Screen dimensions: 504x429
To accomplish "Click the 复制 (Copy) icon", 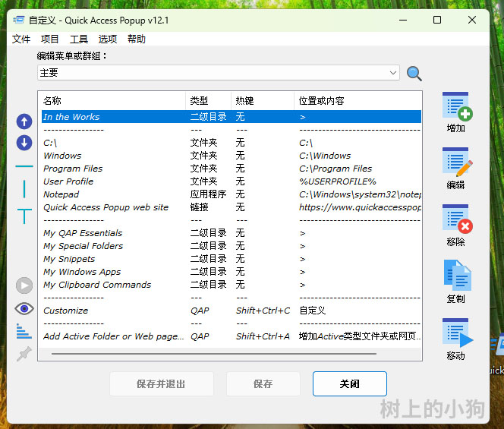I will [456, 276].
